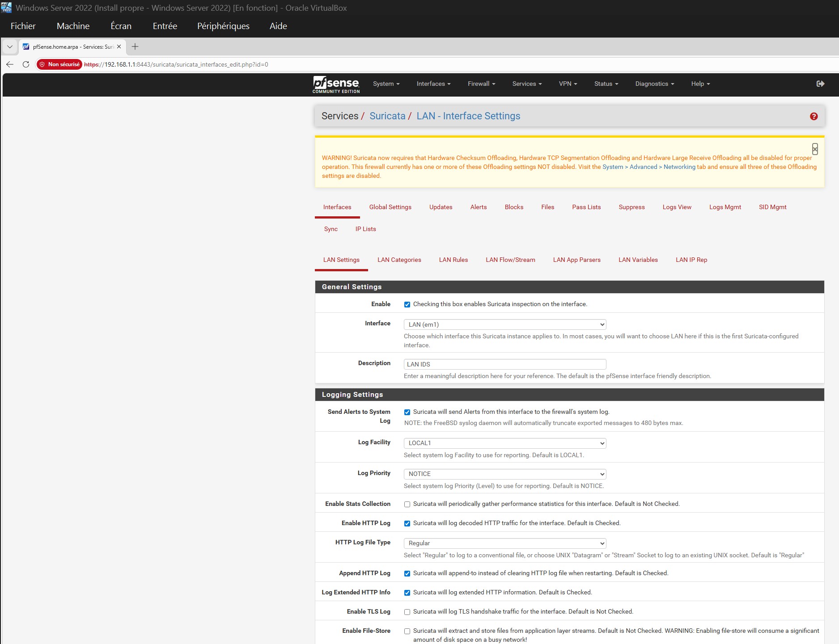This screenshot has height=644, width=839.
Task: Switch to the Files tab
Action: [x=547, y=207]
